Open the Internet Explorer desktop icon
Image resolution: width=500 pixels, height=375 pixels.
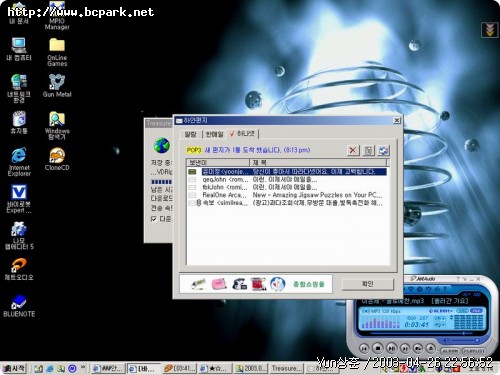click(19, 161)
